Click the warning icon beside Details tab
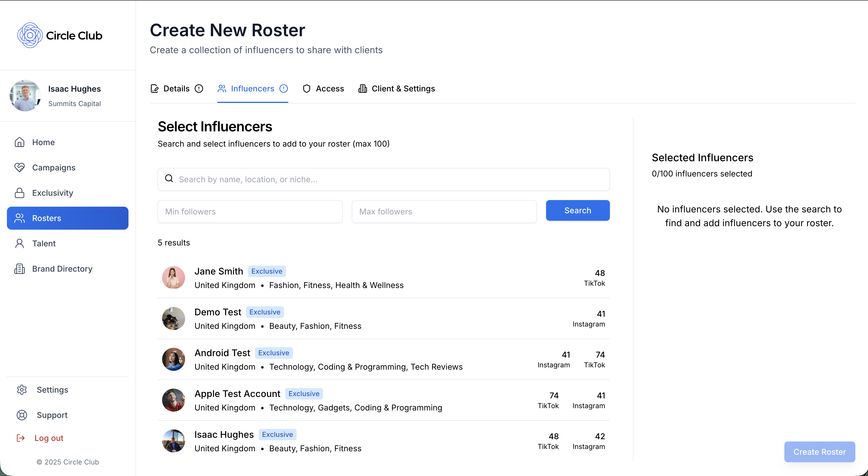The width and height of the screenshot is (868, 476). pyautogui.click(x=199, y=89)
